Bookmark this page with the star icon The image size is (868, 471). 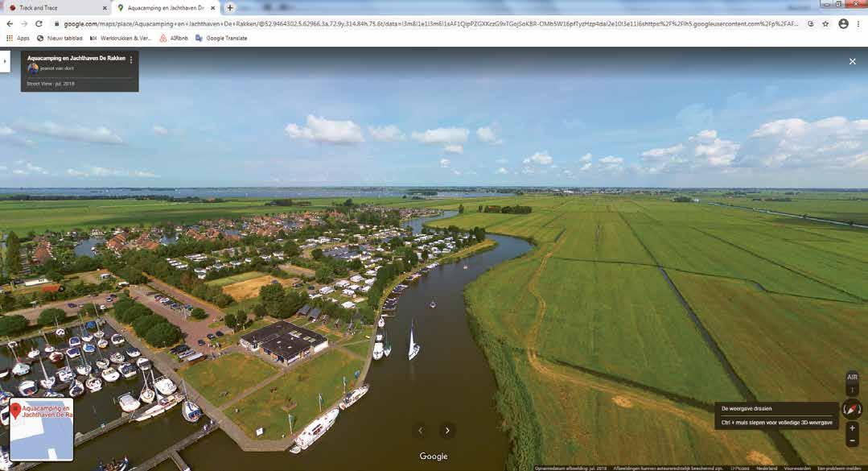click(x=825, y=24)
